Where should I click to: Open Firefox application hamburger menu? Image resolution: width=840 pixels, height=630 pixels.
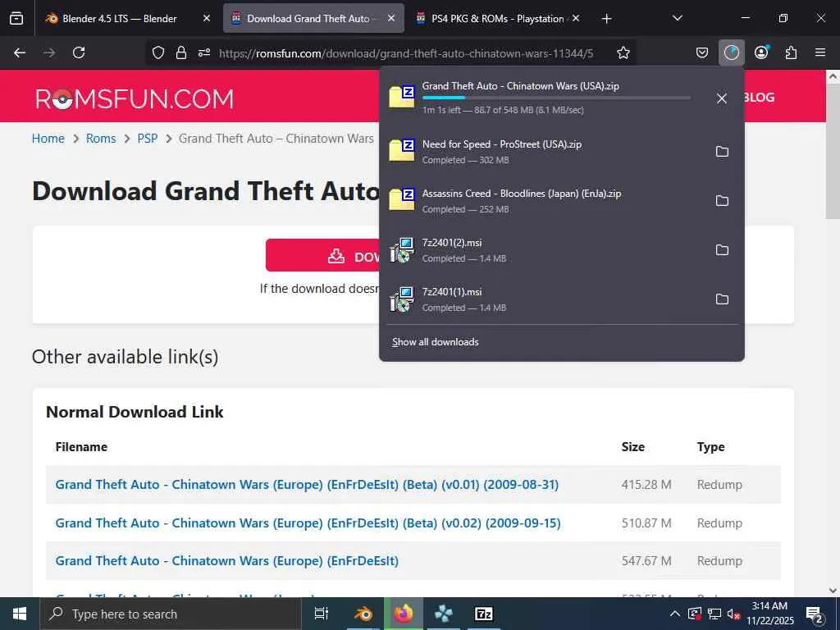coord(820,52)
